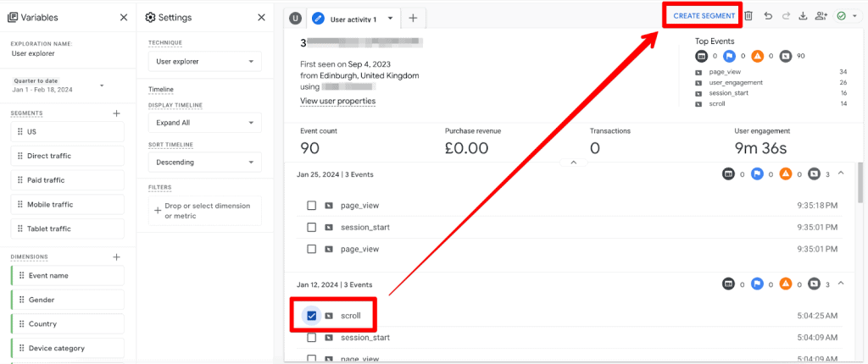The height and width of the screenshot is (364, 868).
Task: Click the Drop or select dimension filter field
Action: [205, 211]
